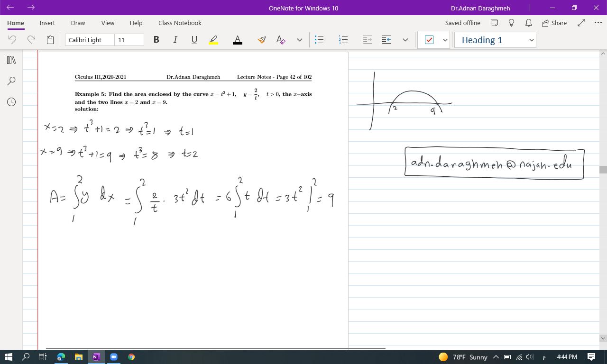Open the Help tab
The image size is (607, 364).
[136, 23]
